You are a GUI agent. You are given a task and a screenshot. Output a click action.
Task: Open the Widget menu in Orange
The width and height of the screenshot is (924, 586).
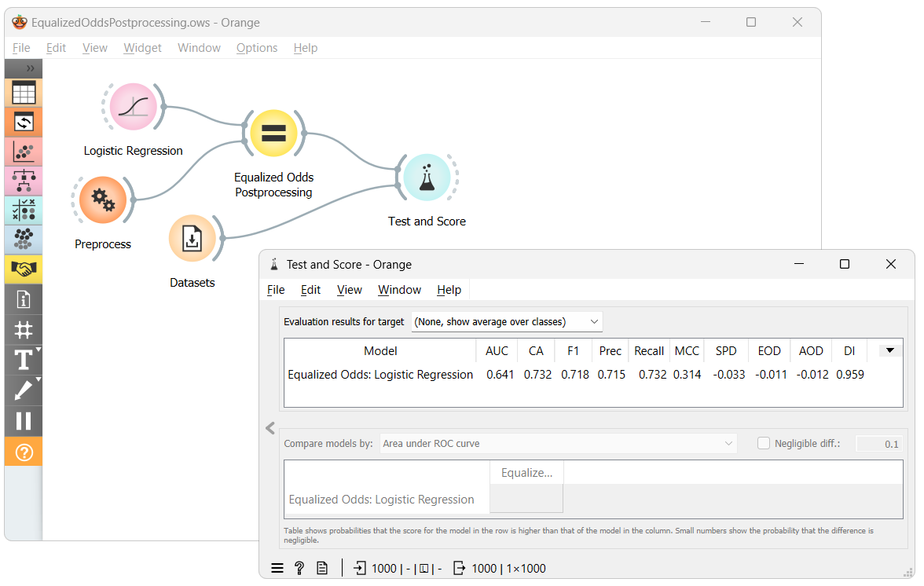pyautogui.click(x=142, y=48)
